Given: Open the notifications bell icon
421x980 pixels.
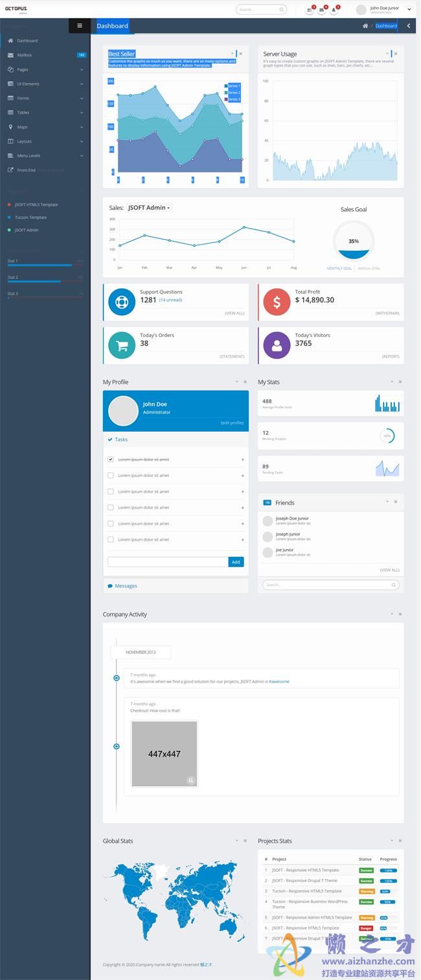Looking at the screenshot, I should (x=334, y=10).
